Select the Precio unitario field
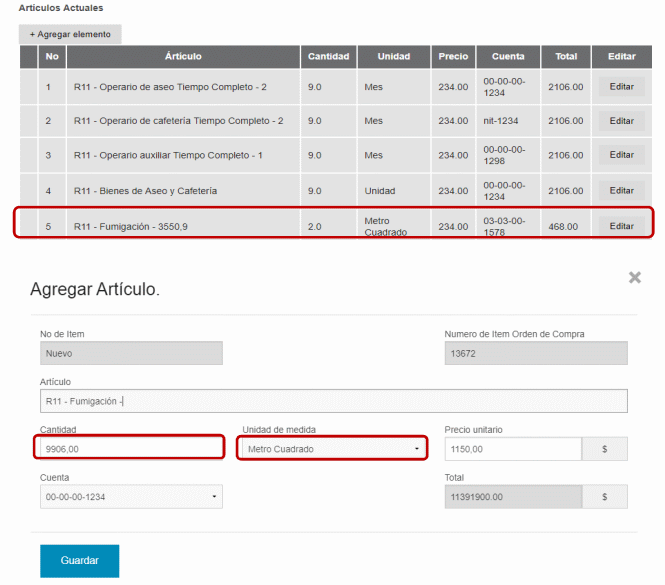The image size is (665, 585). tap(512, 449)
